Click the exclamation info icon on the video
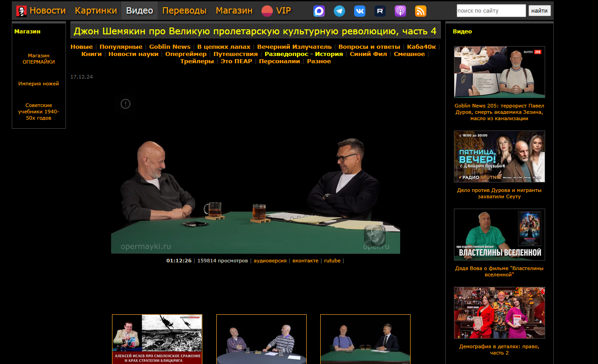This screenshot has height=364, width=598. click(126, 104)
